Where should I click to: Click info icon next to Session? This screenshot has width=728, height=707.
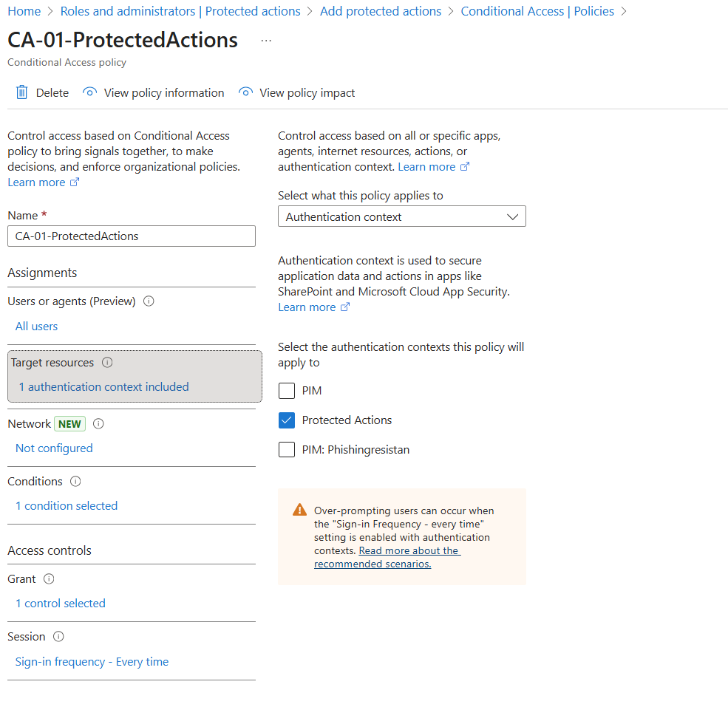[x=58, y=637]
